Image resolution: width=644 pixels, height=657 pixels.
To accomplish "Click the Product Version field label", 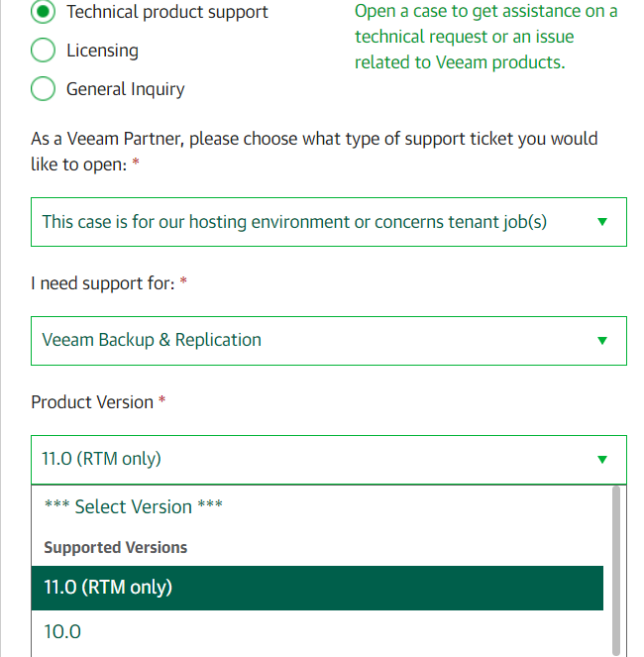I will pyautogui.click(x=92, y=402).
